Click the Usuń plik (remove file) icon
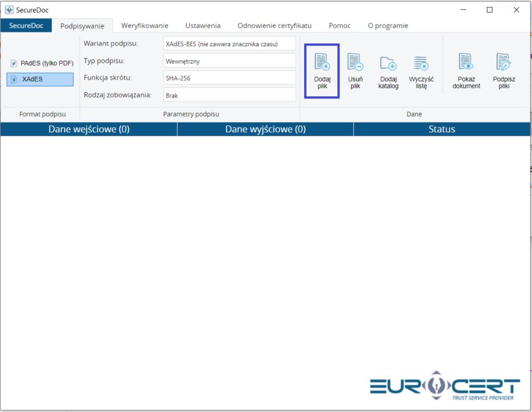 coord(355,62)
